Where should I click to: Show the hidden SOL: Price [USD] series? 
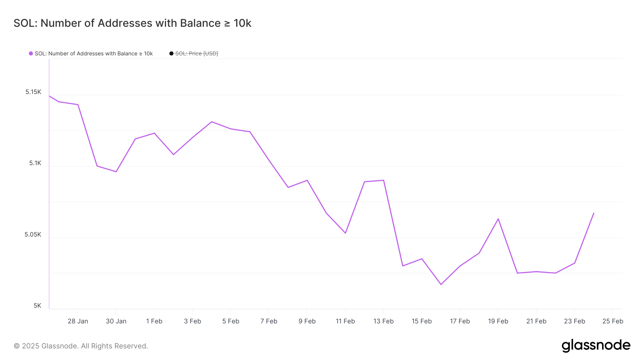[196, 54]
